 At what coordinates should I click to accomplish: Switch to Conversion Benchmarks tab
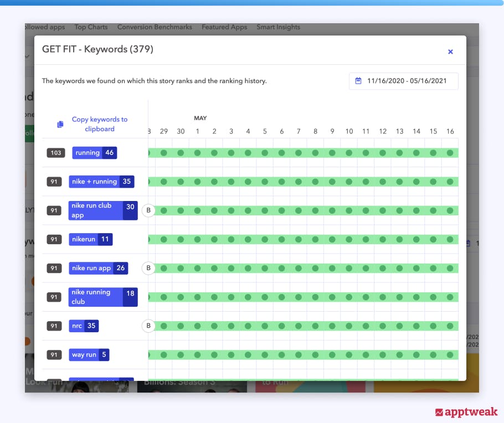click(155, 27)
